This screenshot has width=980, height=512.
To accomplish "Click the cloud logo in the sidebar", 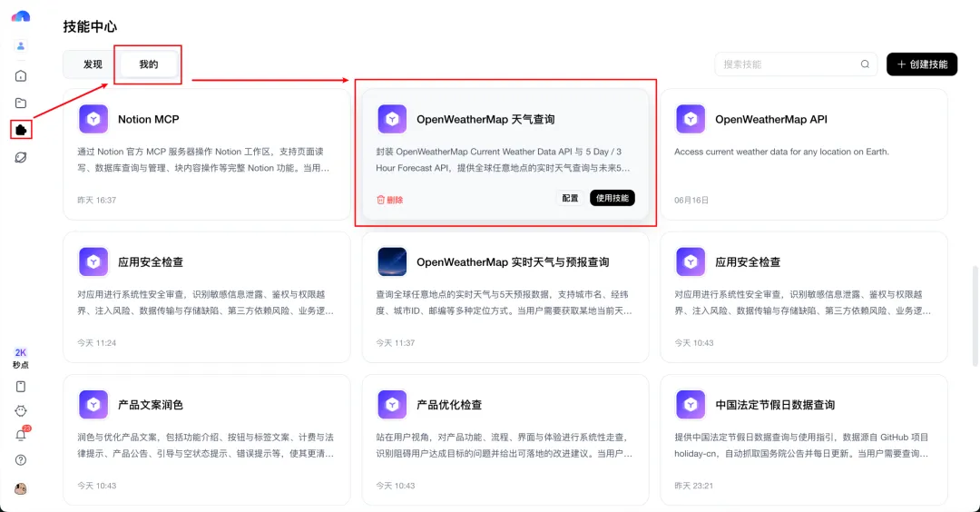I will click(21, 16).
